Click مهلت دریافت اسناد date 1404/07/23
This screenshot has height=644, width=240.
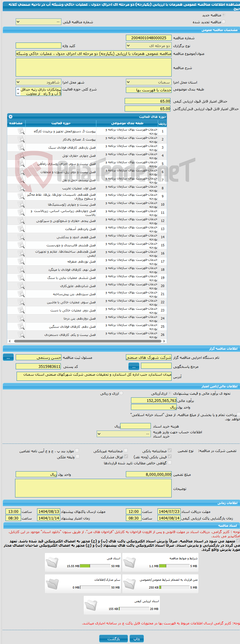169,511
